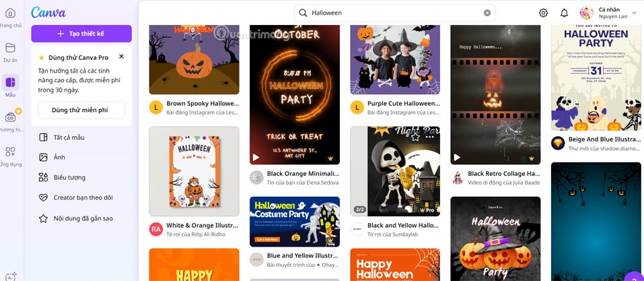Screen dimensions: 644x281
Task: Clear the Halloween search with X icon
Action: [x=487, y=13]
